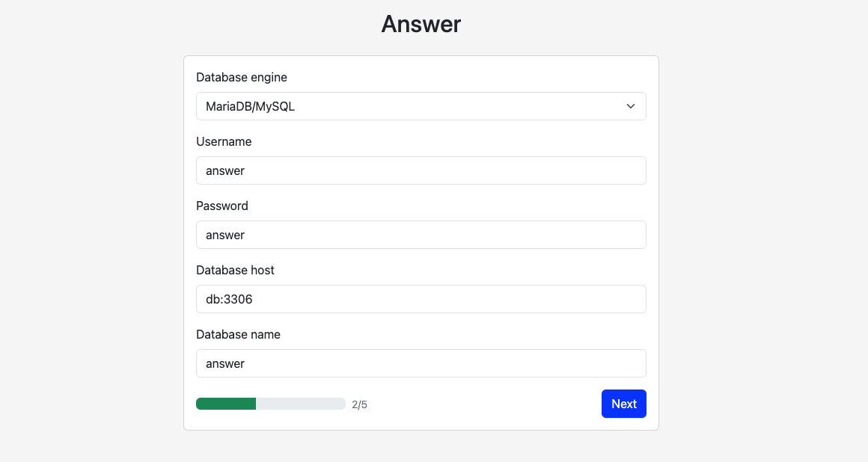Click the db:3306 host value text
The height and width of the screenshot is (462, 868).
229,299
